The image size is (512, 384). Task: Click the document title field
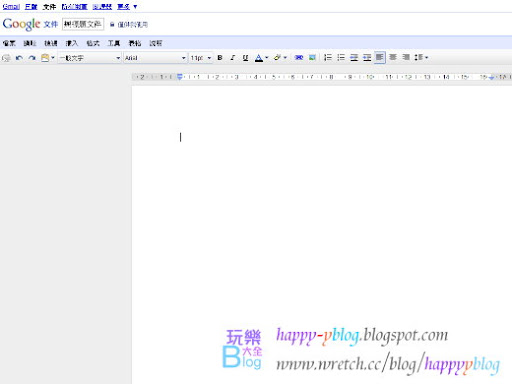click(x=83, y=24)
